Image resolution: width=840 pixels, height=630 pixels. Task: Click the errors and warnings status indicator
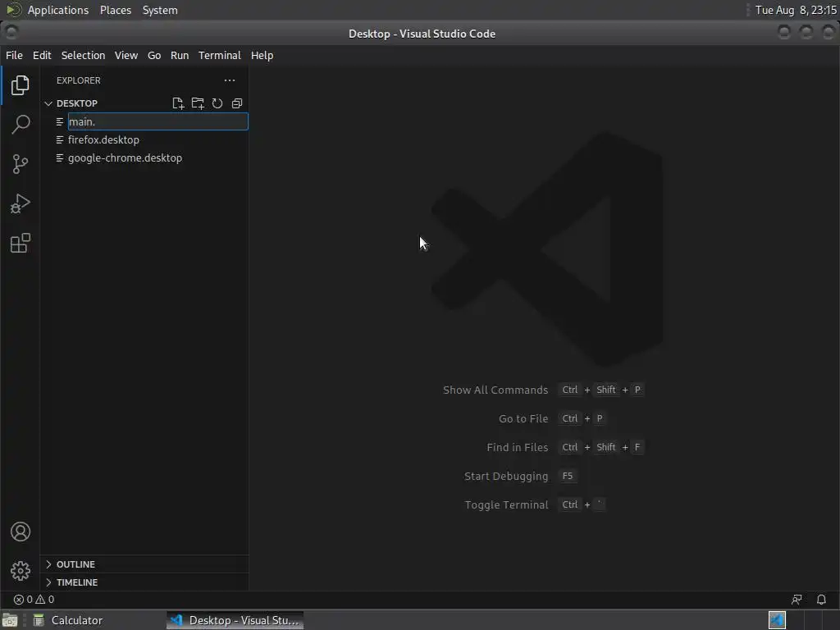pyautogui.click(x=34, y=600)
